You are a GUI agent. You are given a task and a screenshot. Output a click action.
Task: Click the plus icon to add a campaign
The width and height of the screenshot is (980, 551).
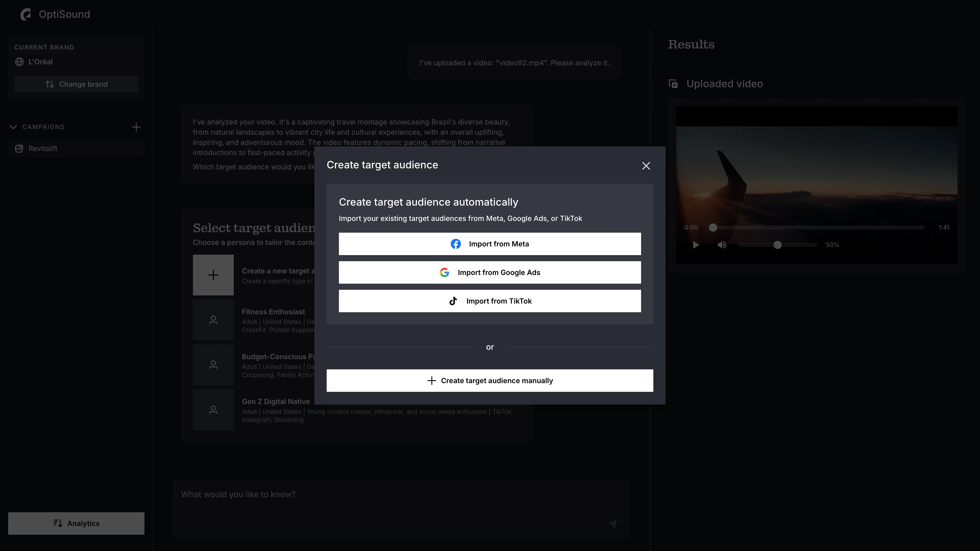point(136,127)
